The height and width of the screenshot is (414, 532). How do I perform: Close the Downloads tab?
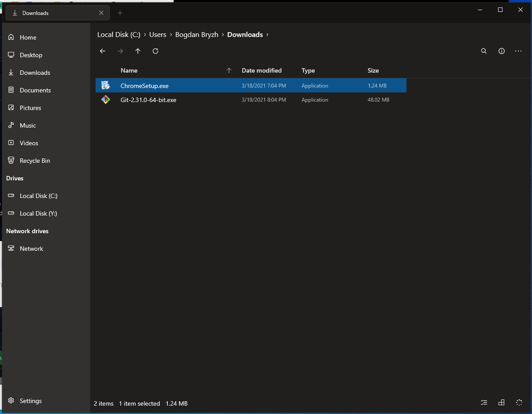(101, 13)
